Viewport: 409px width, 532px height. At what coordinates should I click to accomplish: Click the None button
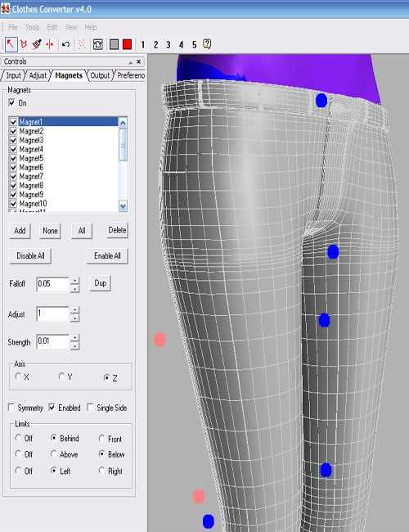[x=50, y=231]
